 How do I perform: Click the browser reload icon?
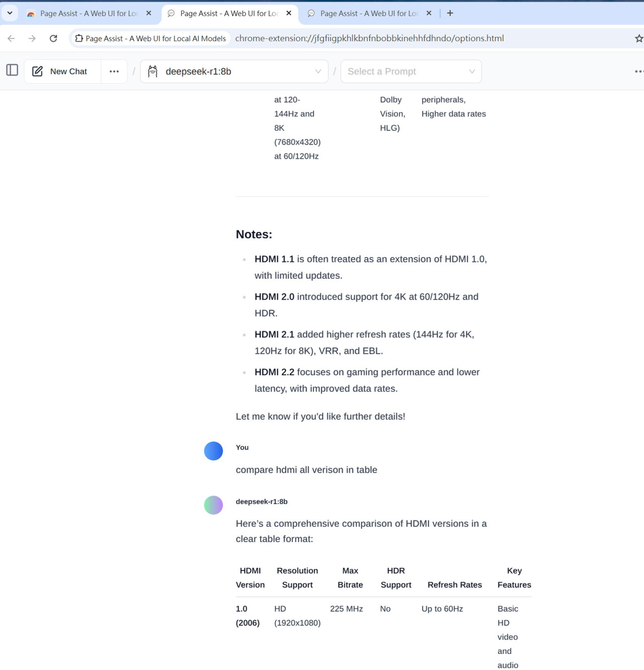53,38
